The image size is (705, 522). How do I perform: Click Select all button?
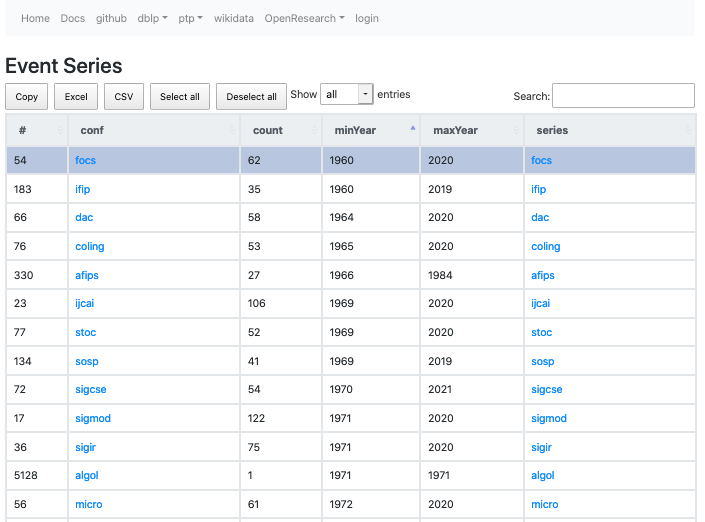180,97
